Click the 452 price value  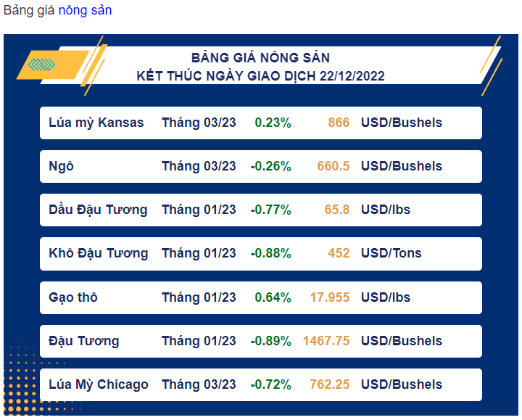pos(339,253)
